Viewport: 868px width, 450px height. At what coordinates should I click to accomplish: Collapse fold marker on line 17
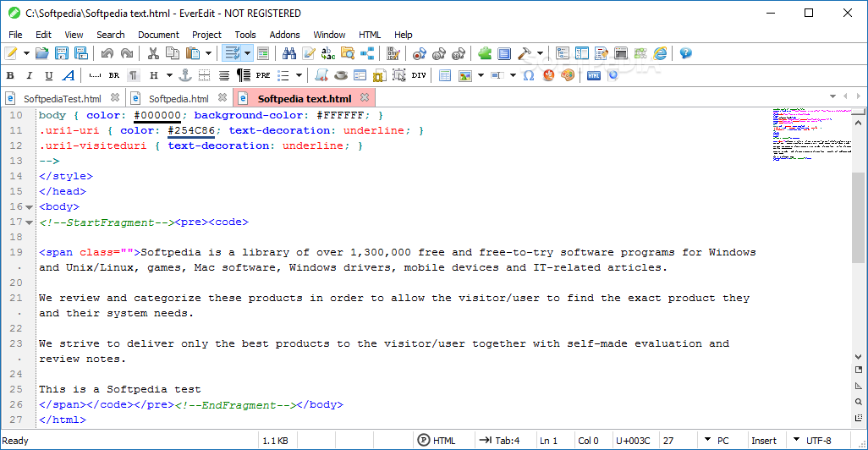tap(30, 222)
